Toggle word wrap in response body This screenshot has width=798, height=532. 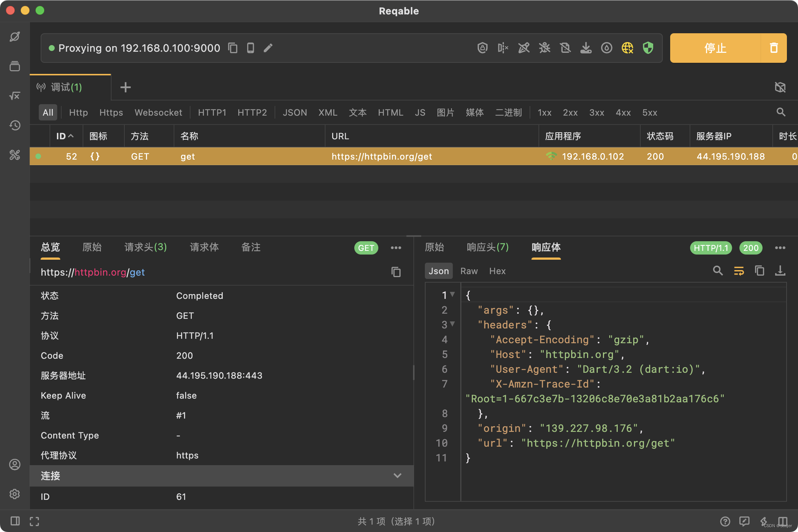tap(739, 271)
